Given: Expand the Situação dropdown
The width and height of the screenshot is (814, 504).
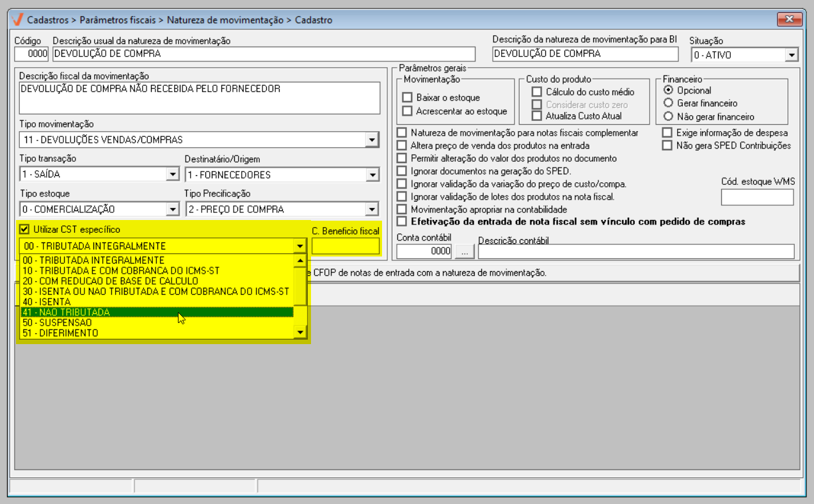Looking at the screenshot, I should click(x=792, y=55).
